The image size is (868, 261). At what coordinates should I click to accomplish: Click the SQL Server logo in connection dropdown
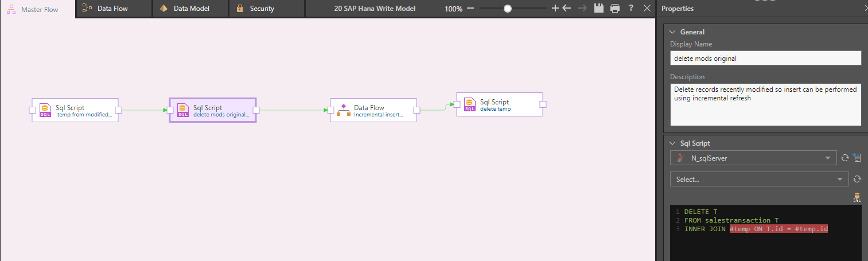point(680,158)
